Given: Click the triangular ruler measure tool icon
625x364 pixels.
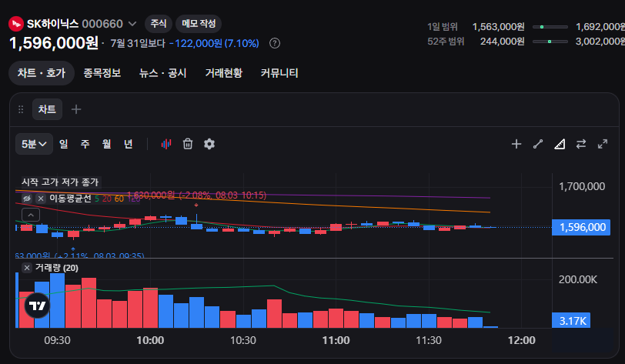Looking at the screenshot, I should click(560, 144).
